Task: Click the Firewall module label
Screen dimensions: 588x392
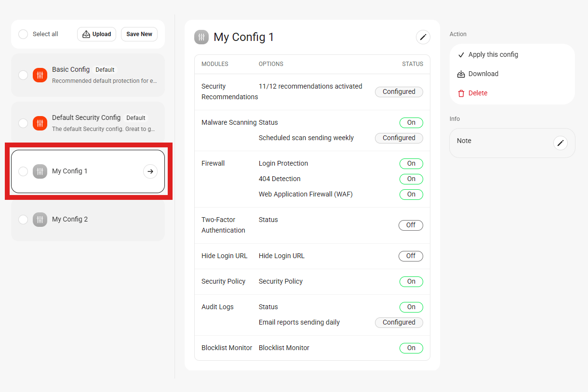Action: [x=213, y=163]
